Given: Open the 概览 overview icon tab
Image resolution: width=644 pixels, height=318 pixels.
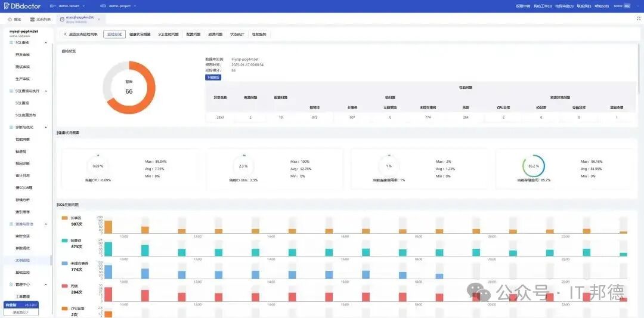Looking at the screenshot, I should (10, 19).
